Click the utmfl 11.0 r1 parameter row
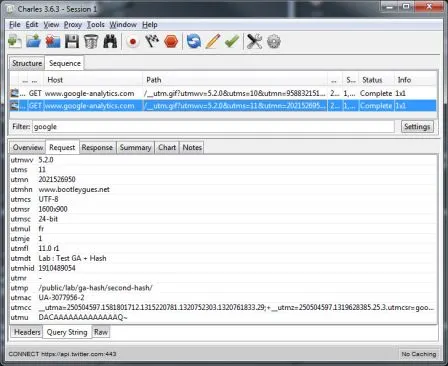 [x=223, y=248]
